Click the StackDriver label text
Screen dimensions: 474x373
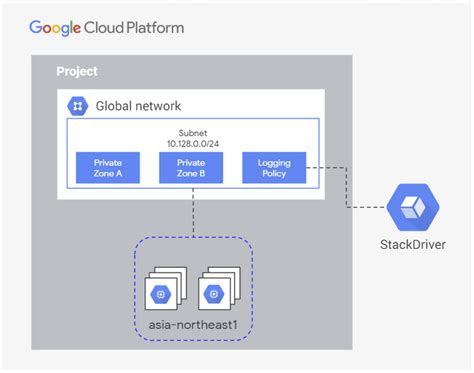point(413,245)
